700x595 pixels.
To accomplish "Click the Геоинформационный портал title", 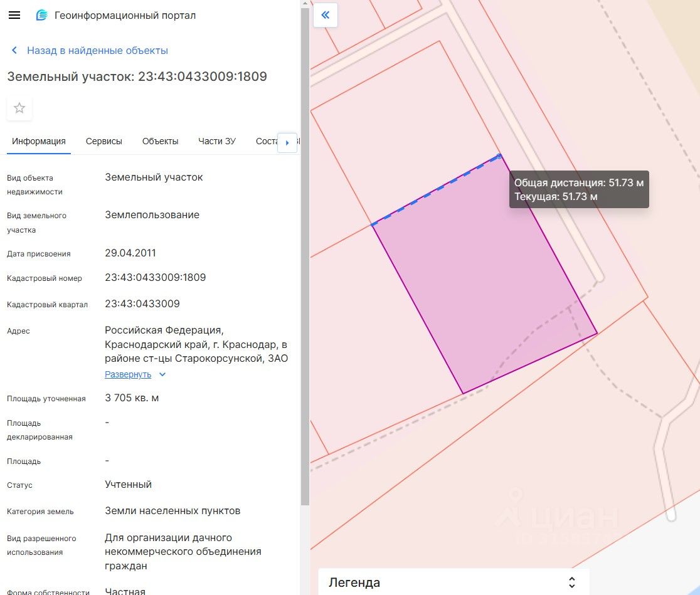I will pyautogui.click(x=125, y=15).
